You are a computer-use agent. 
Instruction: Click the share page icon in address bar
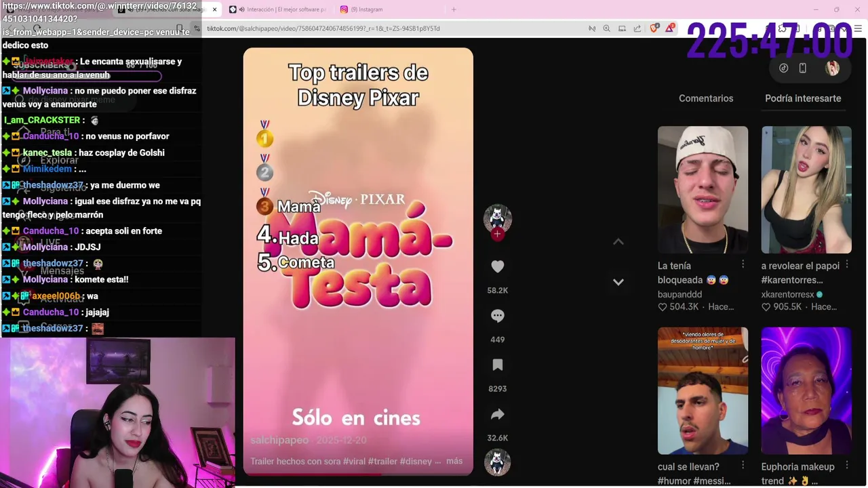(x=637, y=28)
